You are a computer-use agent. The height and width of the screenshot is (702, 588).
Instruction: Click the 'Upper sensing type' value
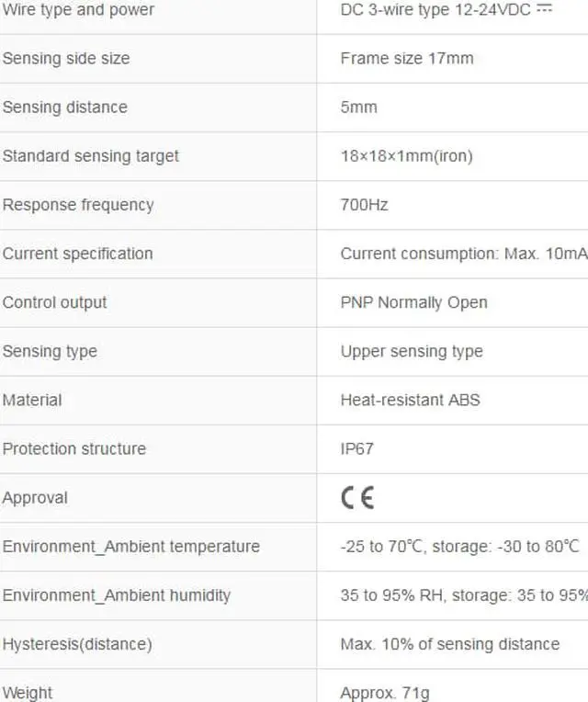[411, 351]
